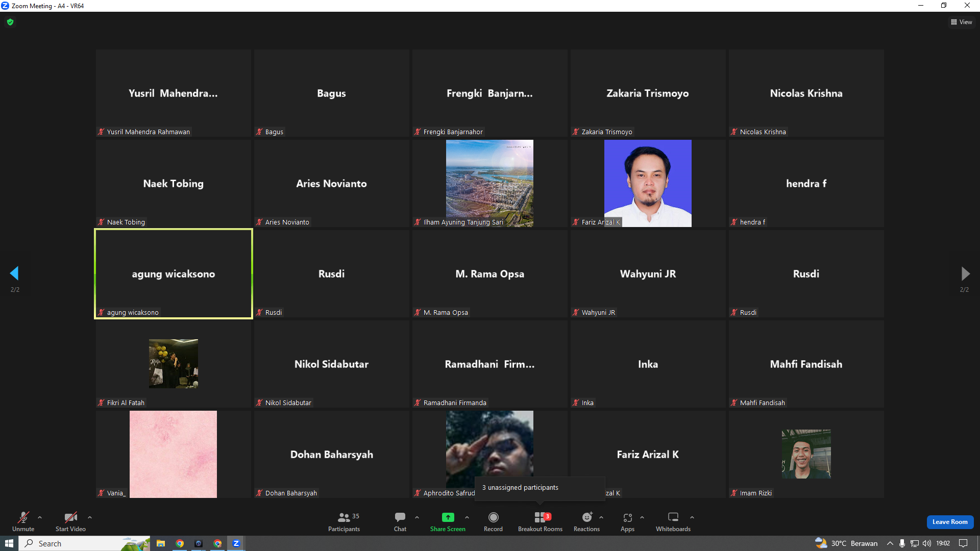Open Zoom from the Windows taskbar
The image size is (980, 551).
click(236, 543)
